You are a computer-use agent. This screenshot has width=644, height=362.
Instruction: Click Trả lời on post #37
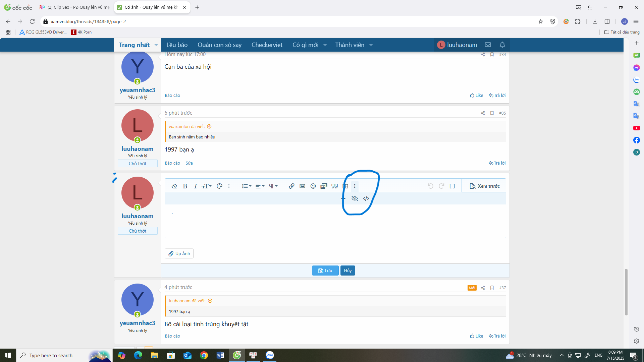point(497,336)
